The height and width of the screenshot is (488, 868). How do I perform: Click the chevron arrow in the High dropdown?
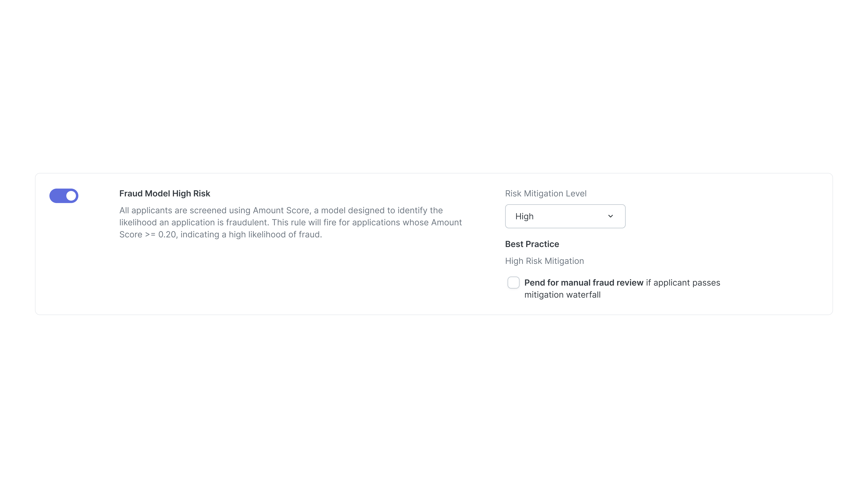(610, 216)
